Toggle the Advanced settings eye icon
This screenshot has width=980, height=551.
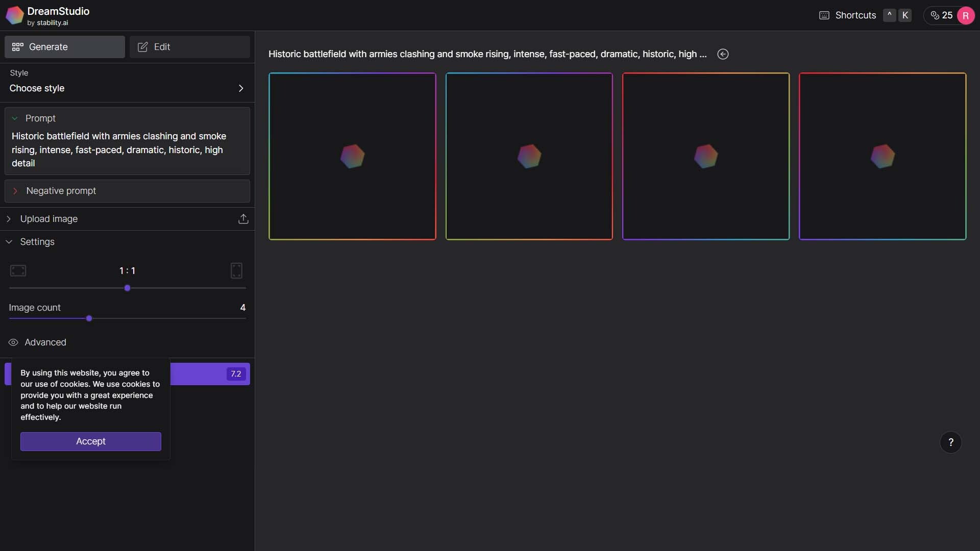(x=13, y=342)
